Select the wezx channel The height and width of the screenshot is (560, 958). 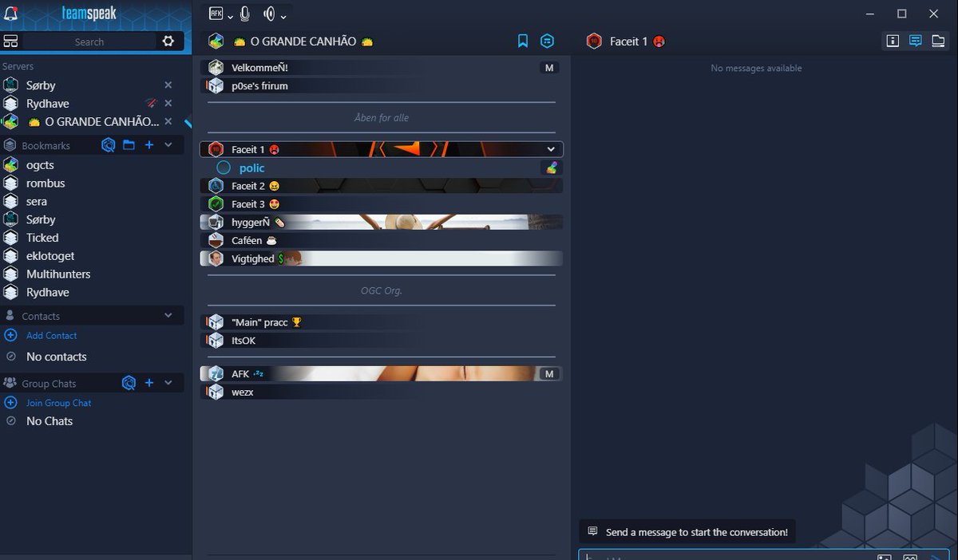(382, 392)
